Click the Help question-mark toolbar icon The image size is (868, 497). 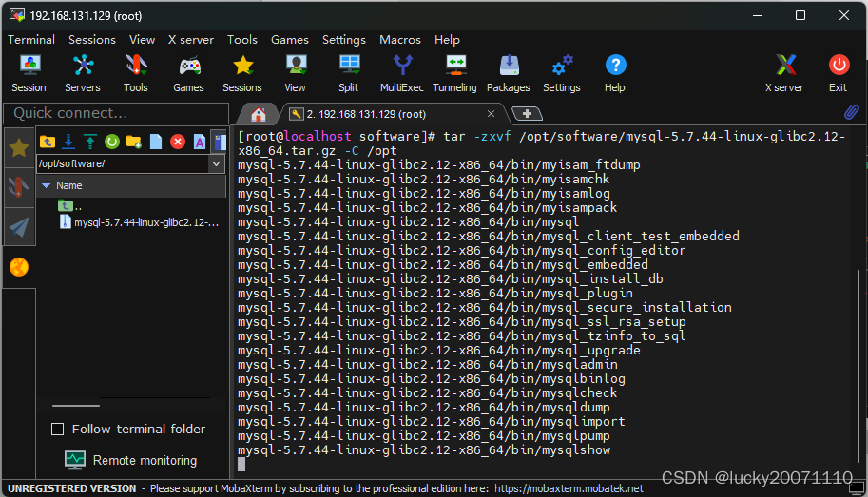tap(615, 73)
